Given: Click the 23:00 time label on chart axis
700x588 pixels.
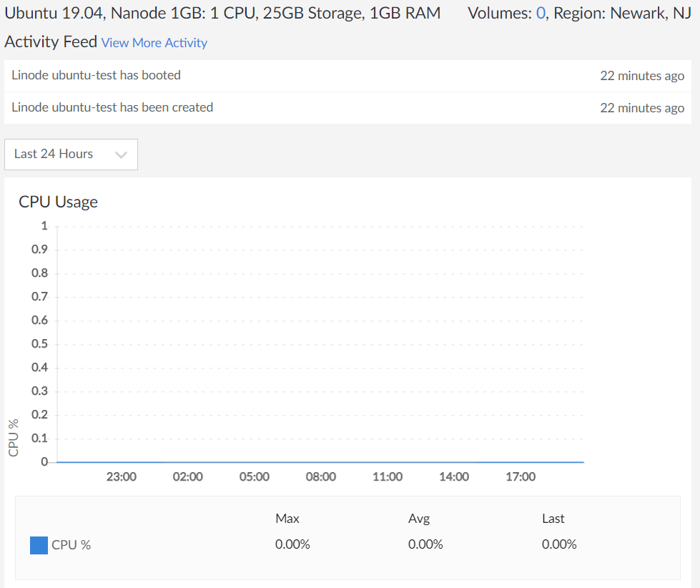Looking at the screenshot, I should [x=122, y=477].
